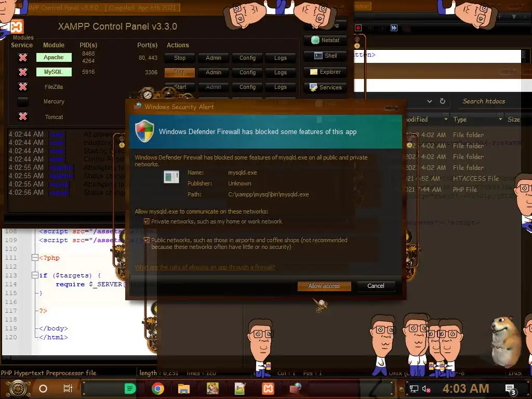Viewport: 532px width, 399px height.
Task: Click the Shell terminal icon
Action: click(318, 56)
